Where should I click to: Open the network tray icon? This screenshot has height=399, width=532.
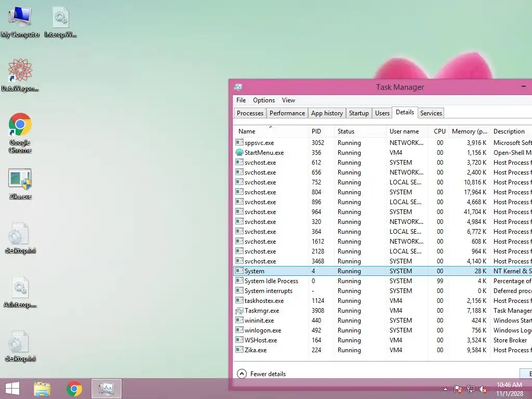[x=470, y=389]
